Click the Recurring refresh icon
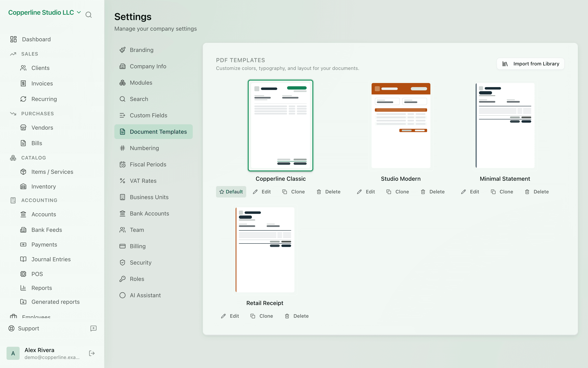Image resolution: width=588 pixels, height=368 pixels. click(x=23, y=99)
